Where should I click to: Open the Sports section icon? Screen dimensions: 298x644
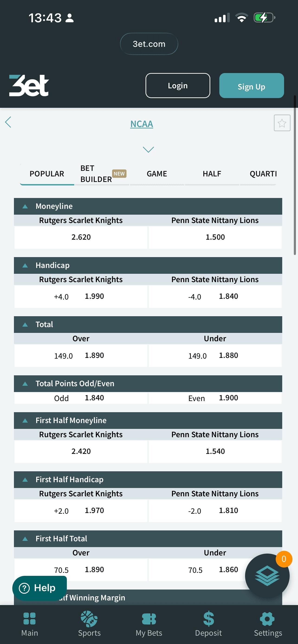pos(89,618)
